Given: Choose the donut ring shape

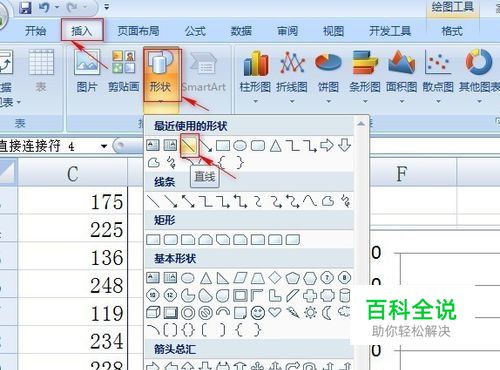Looking at the screenshot, I should click(188, 313).
